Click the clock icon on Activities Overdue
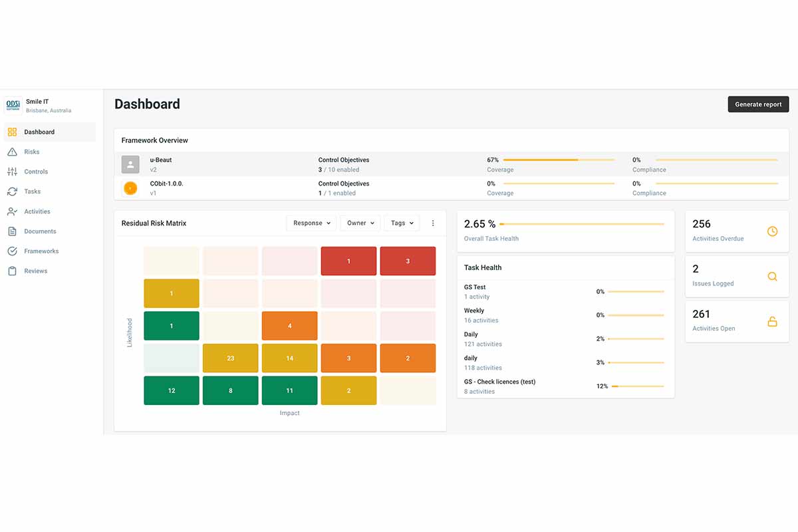 click(x=772, y=231)
